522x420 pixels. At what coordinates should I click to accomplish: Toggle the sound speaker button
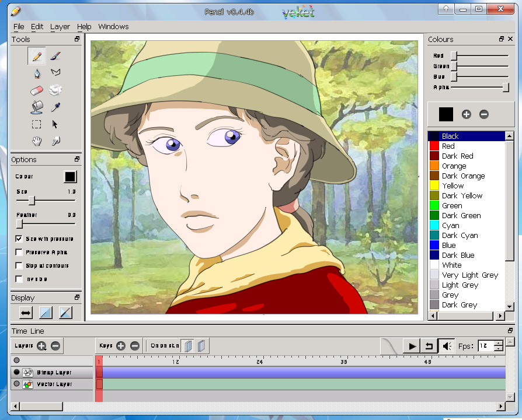click(x=447, y=346)
